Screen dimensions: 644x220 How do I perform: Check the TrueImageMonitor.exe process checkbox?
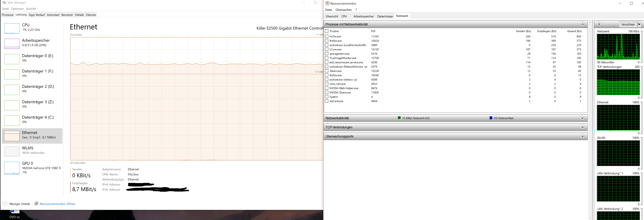pyautogui.click(x=326, y=58)
